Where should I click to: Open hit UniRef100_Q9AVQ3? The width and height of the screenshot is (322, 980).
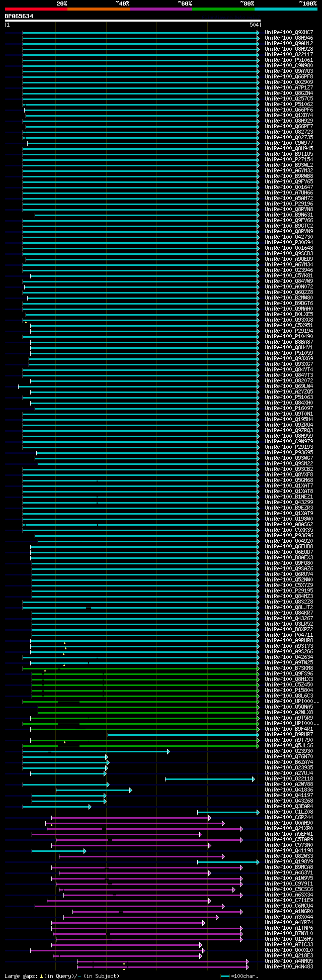tap(289, 71)
